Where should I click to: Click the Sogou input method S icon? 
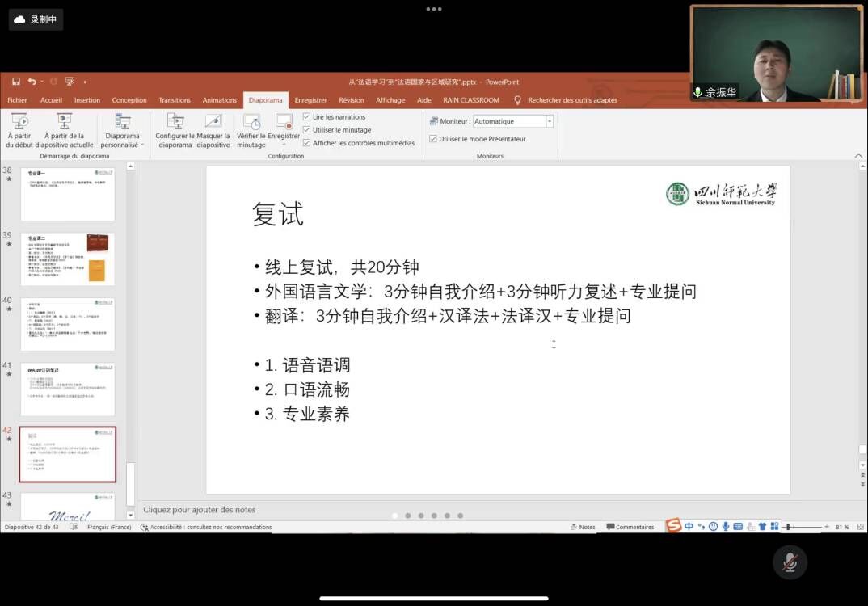(673, 526)
